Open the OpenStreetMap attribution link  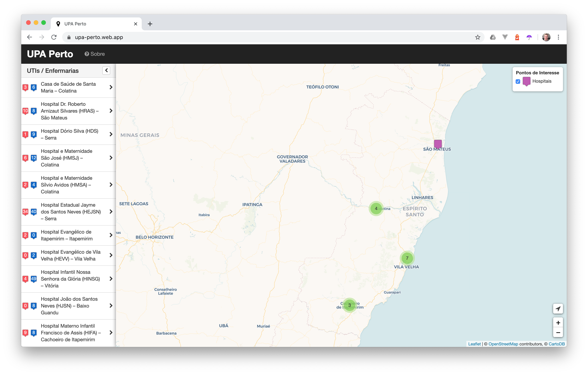503,344
